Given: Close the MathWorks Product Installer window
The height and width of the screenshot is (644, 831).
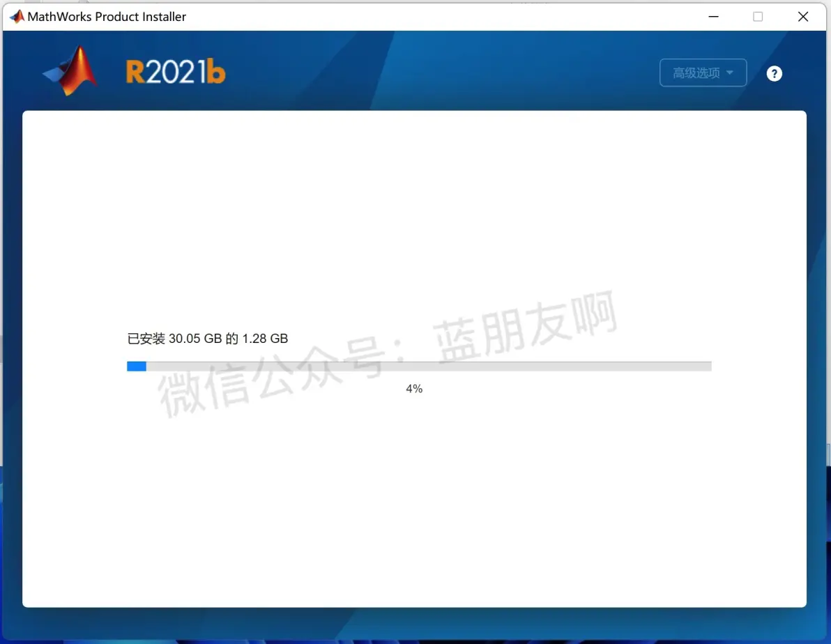Looking at the screenshot, I should coord(803,17).
